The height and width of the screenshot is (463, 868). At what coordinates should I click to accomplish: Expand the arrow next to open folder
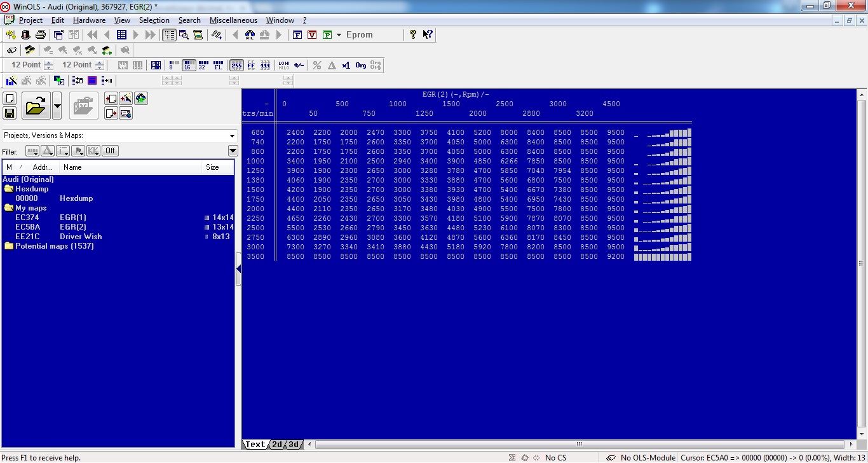pos(57,106)
